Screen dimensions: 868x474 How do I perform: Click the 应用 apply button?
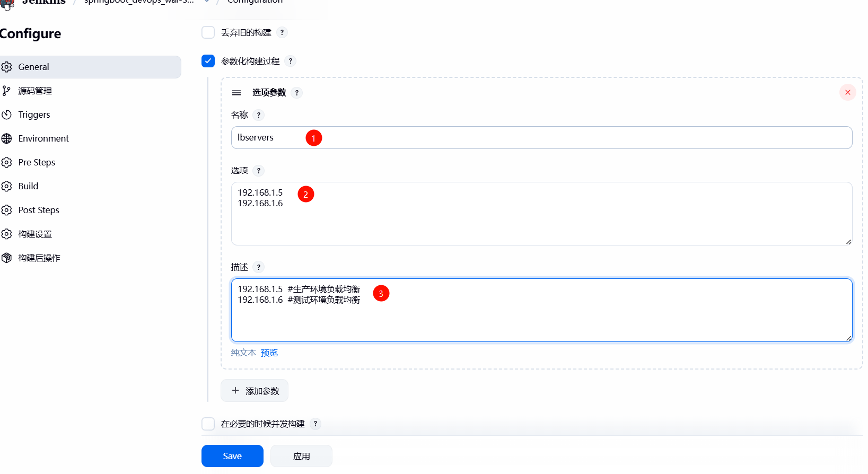point(301,456)
